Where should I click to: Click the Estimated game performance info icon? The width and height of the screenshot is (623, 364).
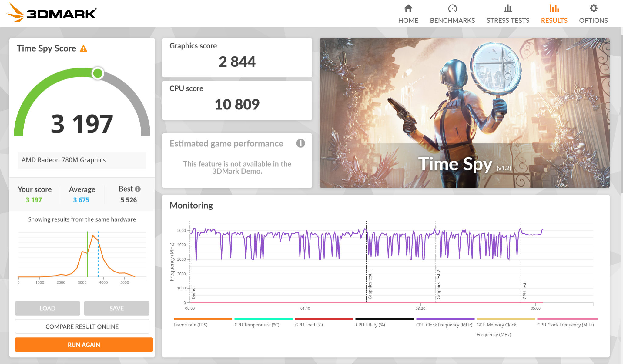pos(300,143)
